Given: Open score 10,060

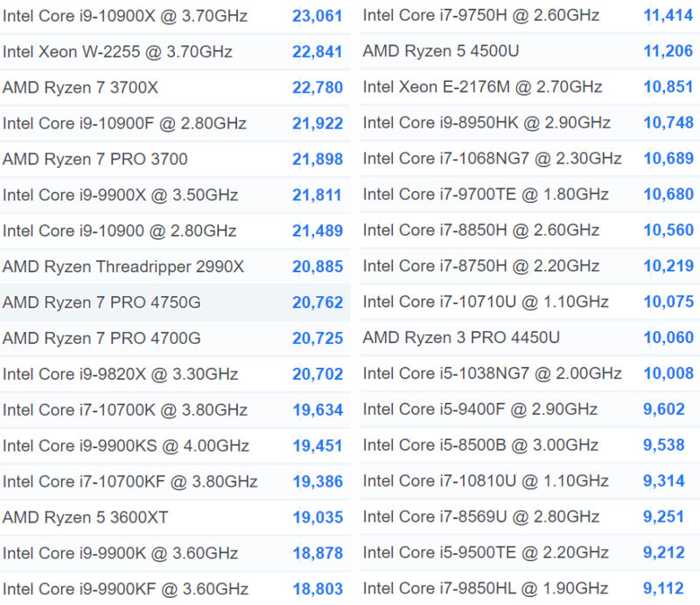Looking at the screenshot, I should pos(668,337).
